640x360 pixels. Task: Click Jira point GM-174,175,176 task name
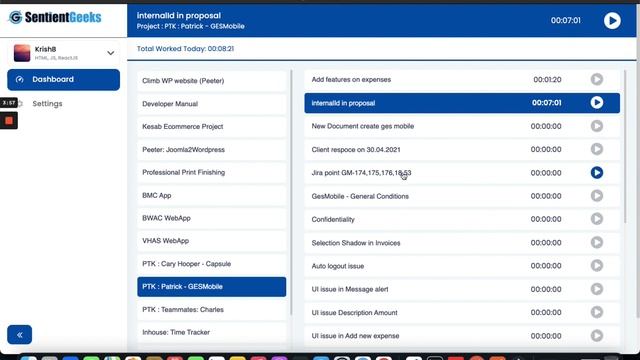(x=361, y=173)
